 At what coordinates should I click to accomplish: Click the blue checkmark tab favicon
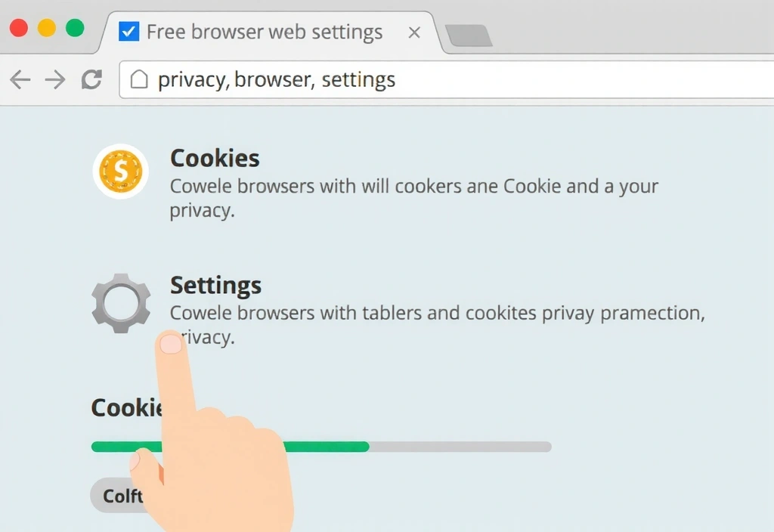(x=129, y=32)
